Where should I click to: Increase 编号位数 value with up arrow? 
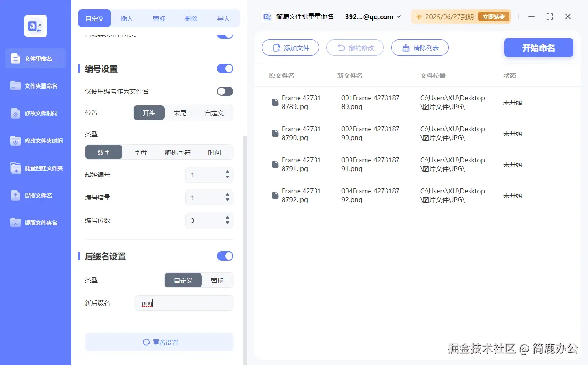pos(227,218)
